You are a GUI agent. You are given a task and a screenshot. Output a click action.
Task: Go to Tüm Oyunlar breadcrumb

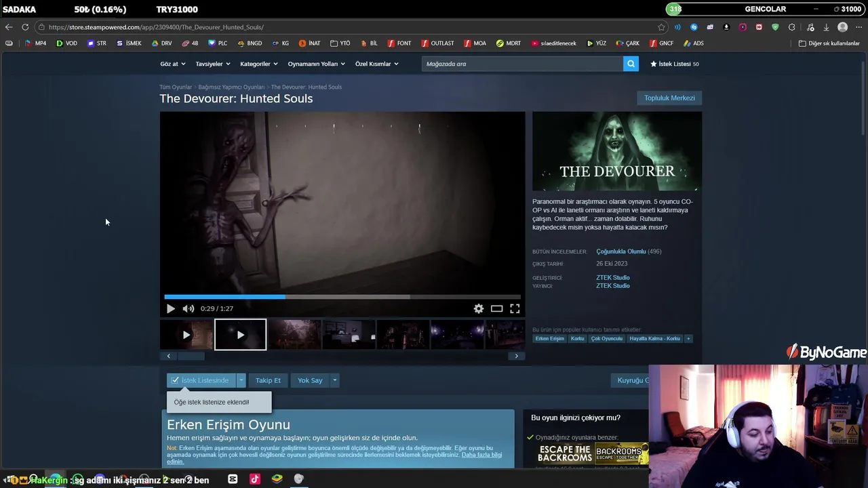176,87
